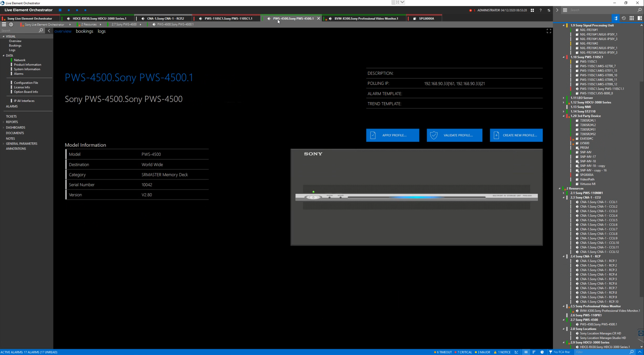This screenshot has height=355, width=644.
Task: Open Configuration File in the sidebar
Action: 26,83
